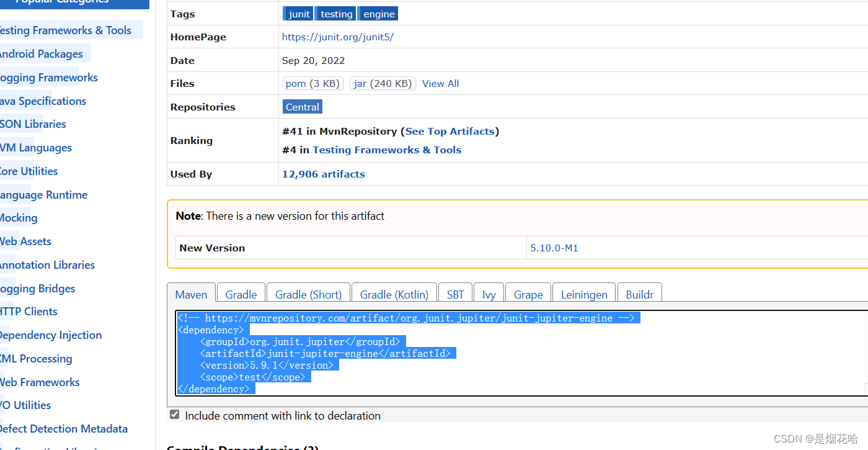
Task: Download the jar (240 KB) file
Action: tap(383, 83)
